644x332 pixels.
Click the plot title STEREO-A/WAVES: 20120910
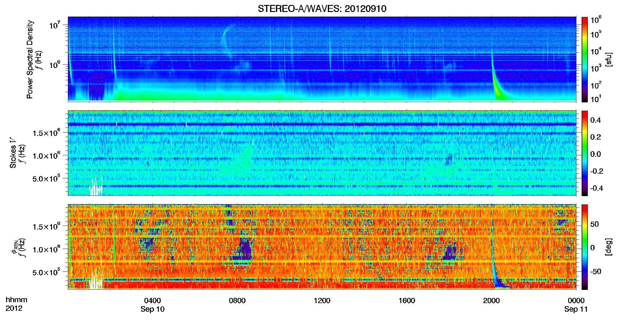coord(322,9)
